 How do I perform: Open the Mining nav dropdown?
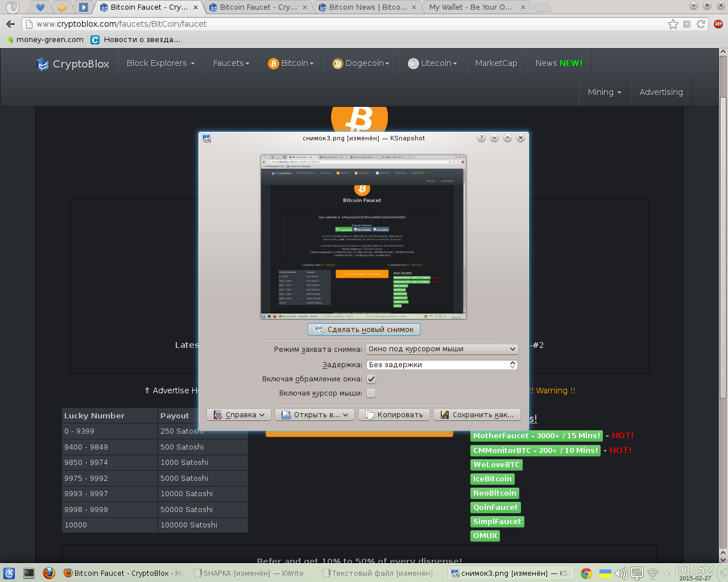605,92
